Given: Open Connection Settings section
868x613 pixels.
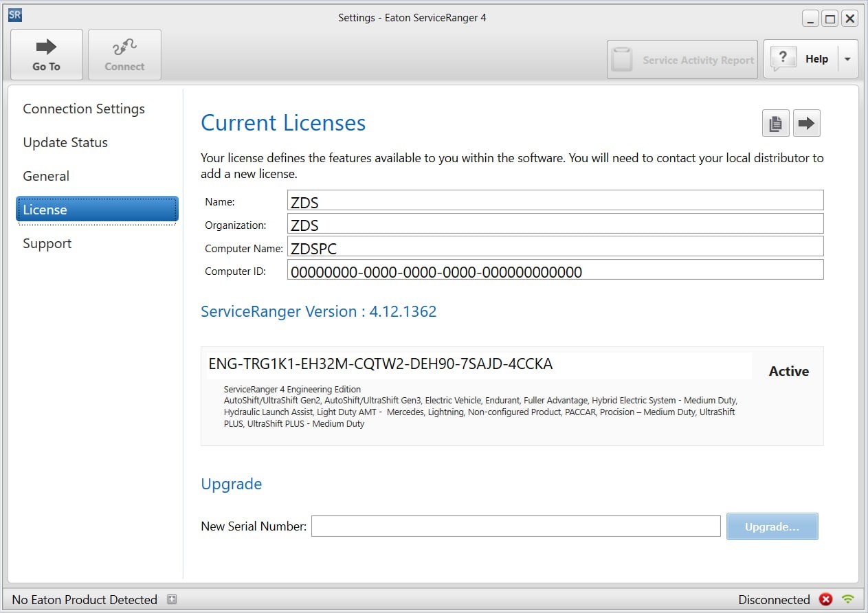Looking at the screenshot, I should [x=84, y=109].
